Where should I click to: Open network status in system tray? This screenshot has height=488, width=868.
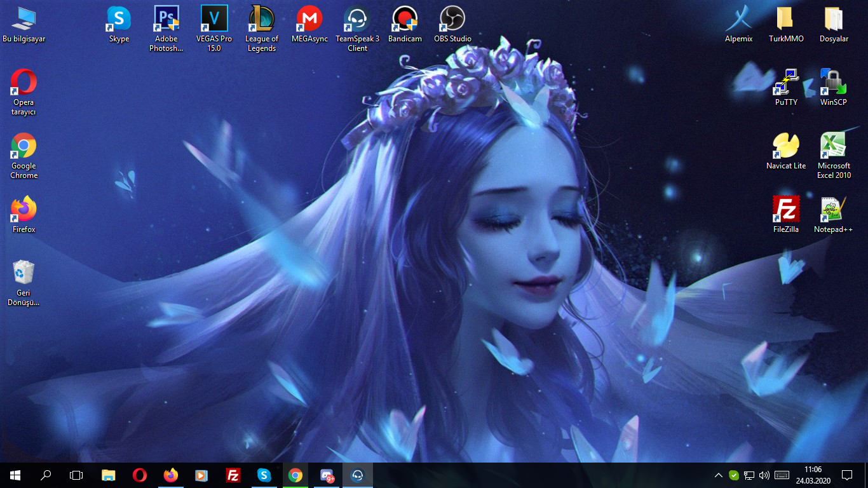click(x=749, y=475)
